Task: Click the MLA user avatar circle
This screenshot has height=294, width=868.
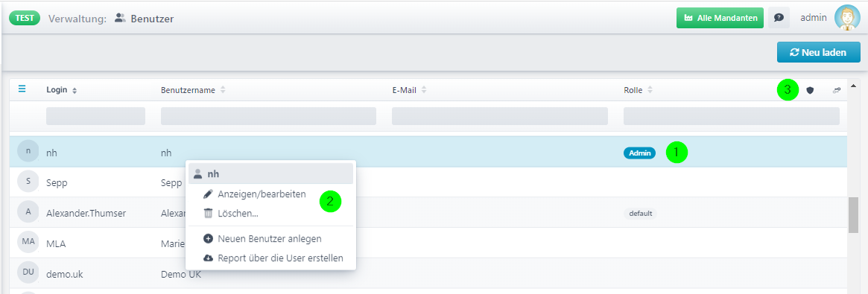Action: [x=28, y=242]
